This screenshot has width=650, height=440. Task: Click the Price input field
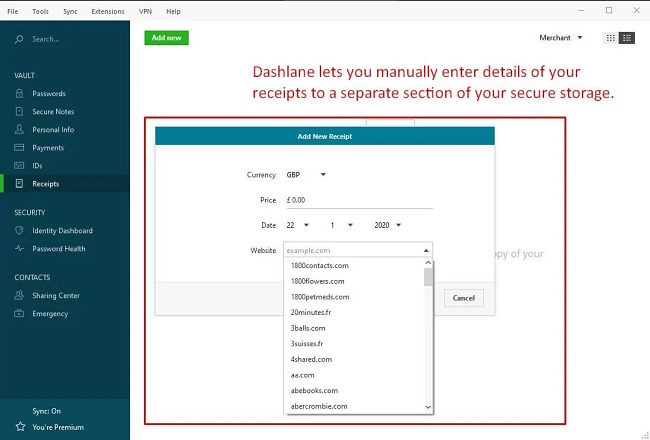pyautogui.click(x=359, y=200)
